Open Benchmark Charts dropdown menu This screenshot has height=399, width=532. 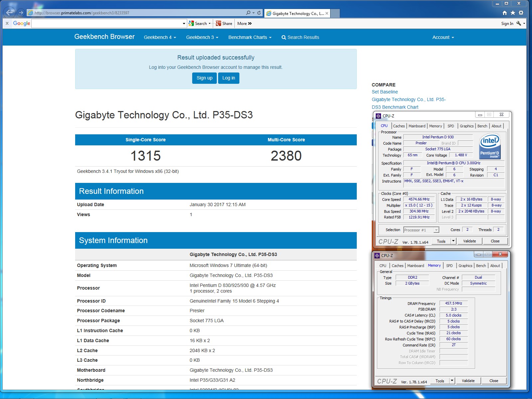(250, 37)
